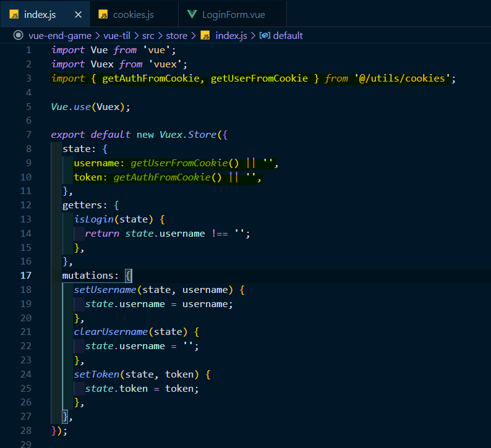The height and width of the screenshot is (448, 491).
Task: Click line number 28 in the gutter
Action: click(26, 431)
